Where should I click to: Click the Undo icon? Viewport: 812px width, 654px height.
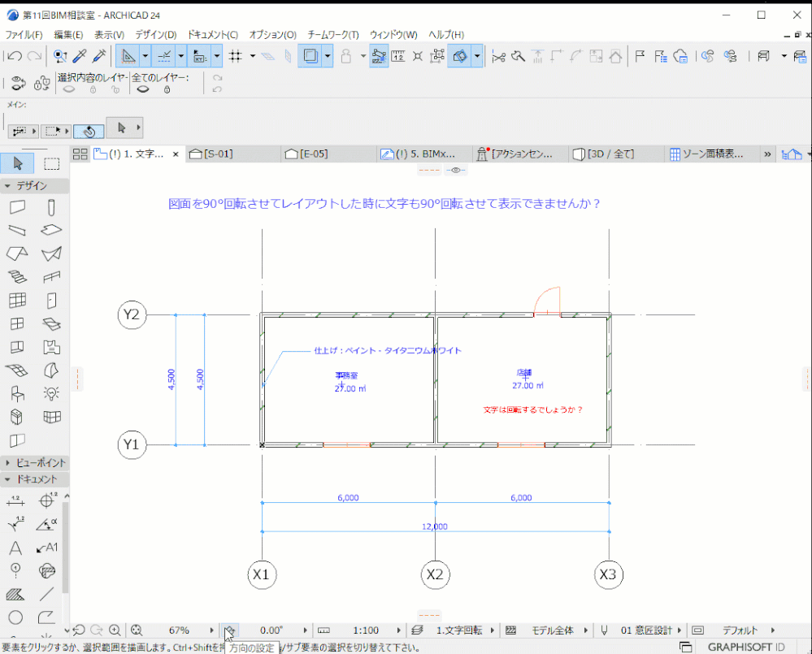pyautogui.click(x=15, y=56)
